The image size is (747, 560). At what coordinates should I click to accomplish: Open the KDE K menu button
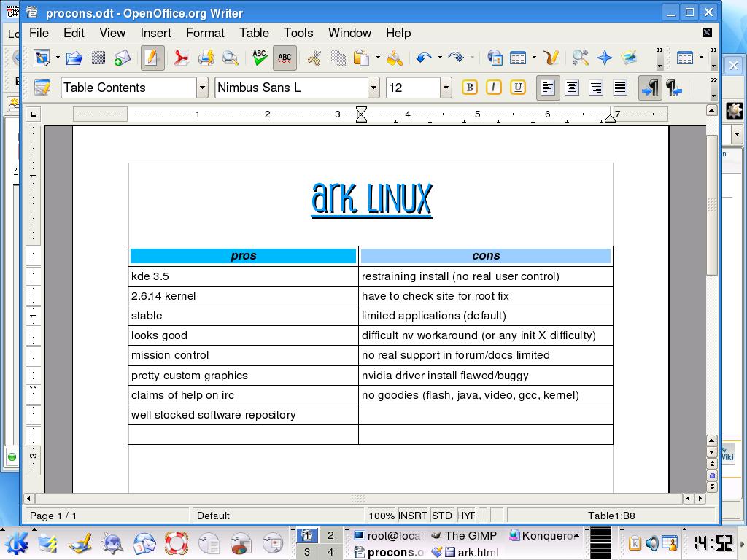click(x=16, y=543)
